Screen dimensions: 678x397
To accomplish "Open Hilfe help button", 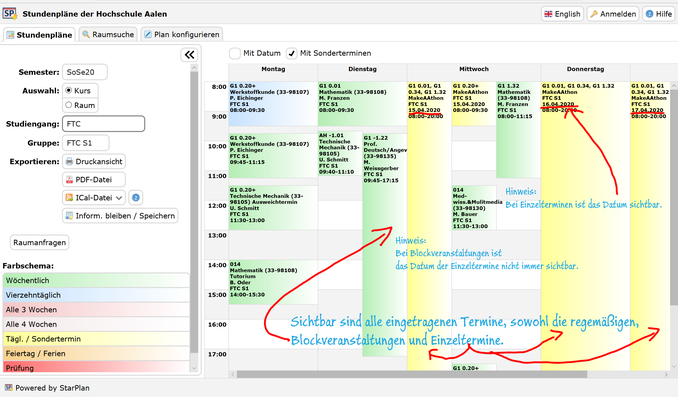I will [659, 14].
